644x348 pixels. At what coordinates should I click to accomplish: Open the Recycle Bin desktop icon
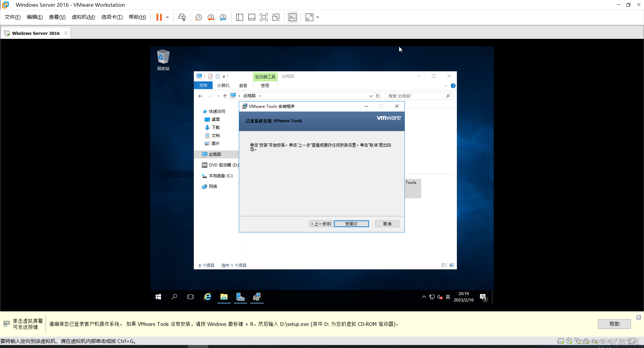pyautogui.click(x=163, y=60)
